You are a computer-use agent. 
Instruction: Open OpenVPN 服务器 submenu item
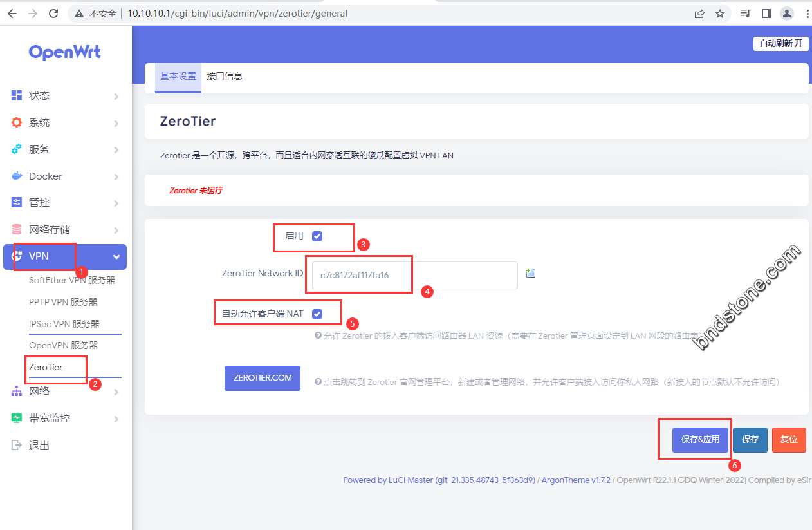64,345
